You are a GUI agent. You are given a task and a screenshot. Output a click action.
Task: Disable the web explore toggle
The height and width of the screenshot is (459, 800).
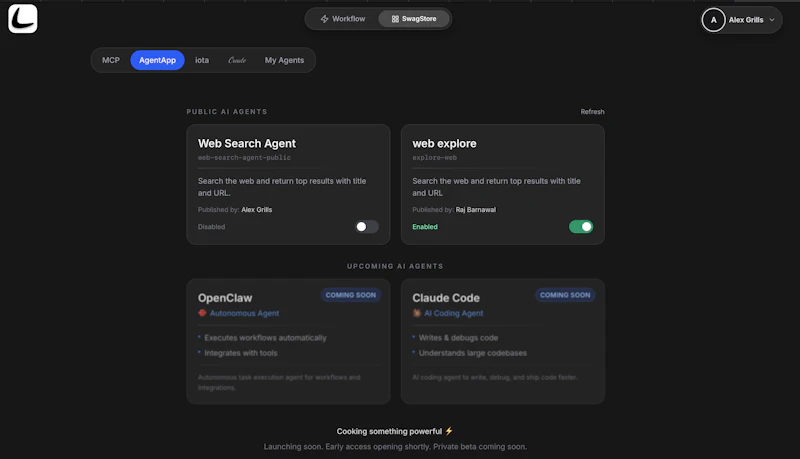pyautogui.click(x=581, y=226)
